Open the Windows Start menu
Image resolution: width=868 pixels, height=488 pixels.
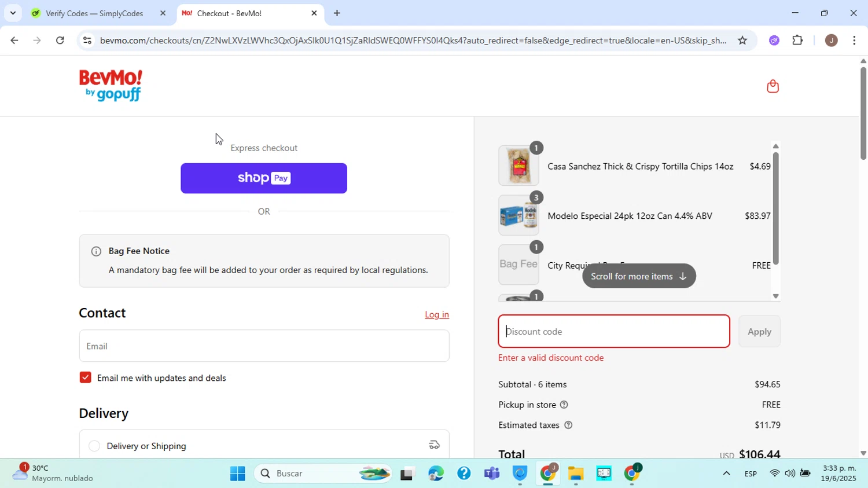[237, 474]
